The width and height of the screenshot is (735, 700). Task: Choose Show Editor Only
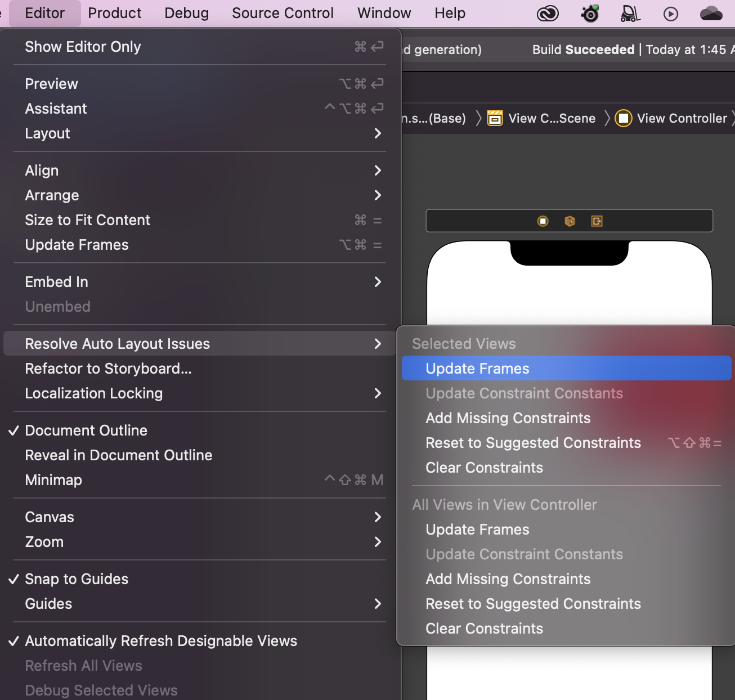click(x=200, y=47)
